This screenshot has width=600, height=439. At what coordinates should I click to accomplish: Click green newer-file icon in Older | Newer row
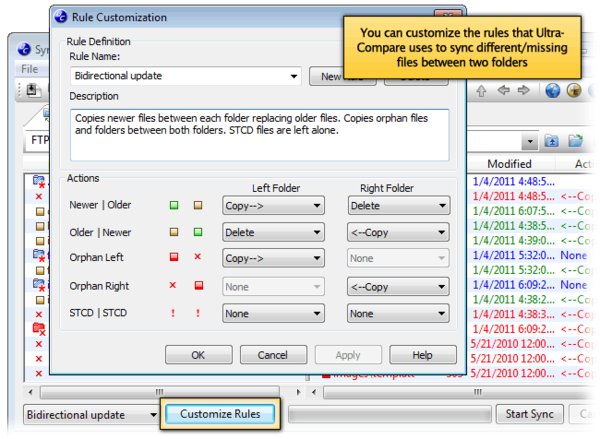pos(198,232)
